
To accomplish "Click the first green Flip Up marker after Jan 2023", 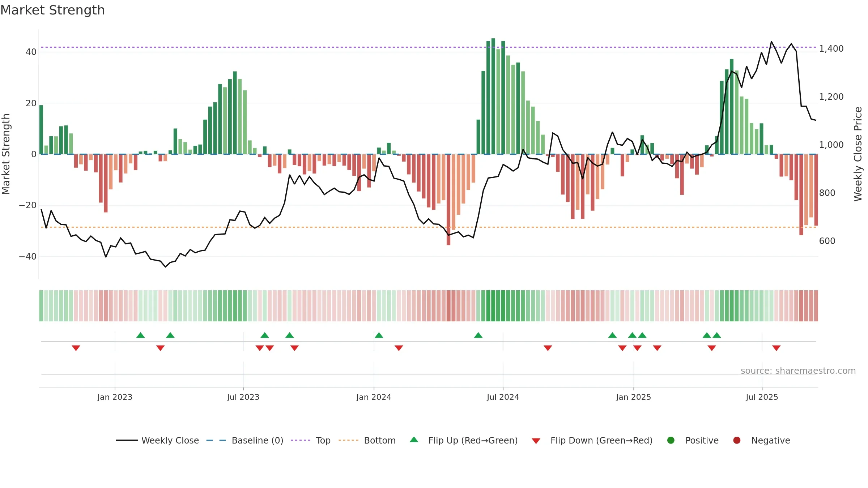I will [141, 335].
